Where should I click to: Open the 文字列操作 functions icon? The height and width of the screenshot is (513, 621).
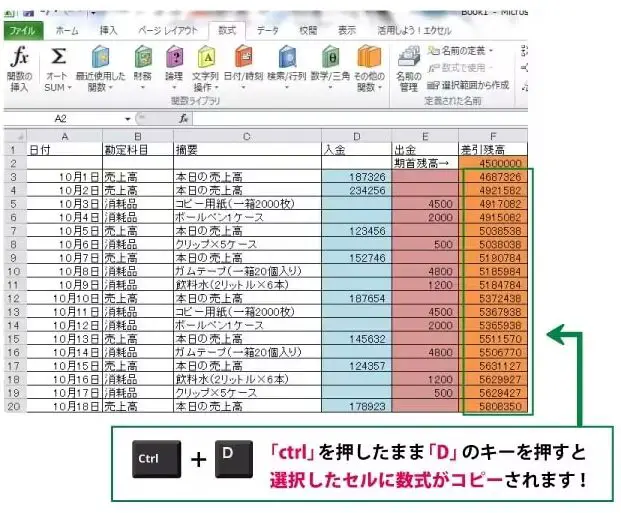click(x=206, y=58)
